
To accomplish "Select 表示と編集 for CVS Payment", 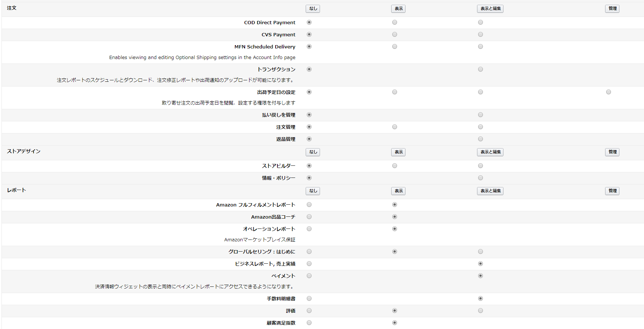I will tap(480, 34).
